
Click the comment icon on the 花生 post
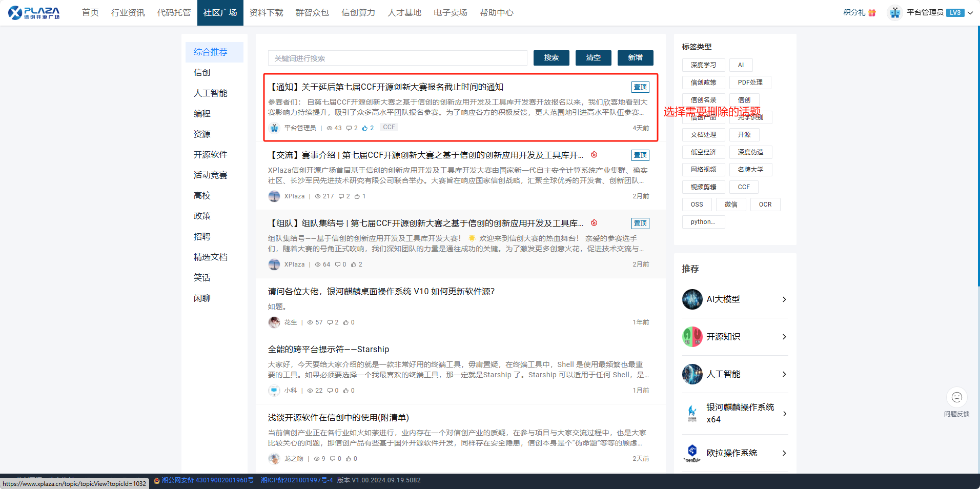[x=330, y=322]
